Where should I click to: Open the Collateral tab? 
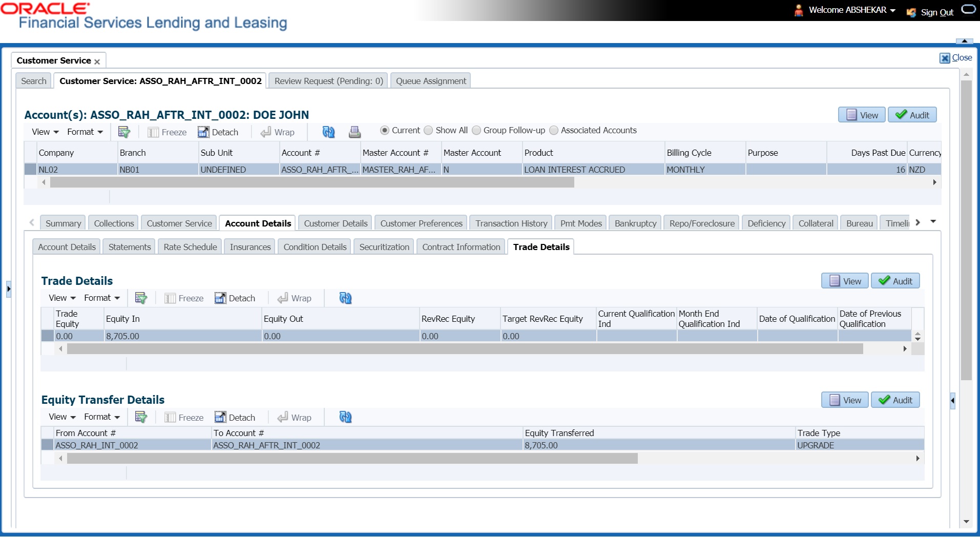pyautogui.click(x=816, y=223)
